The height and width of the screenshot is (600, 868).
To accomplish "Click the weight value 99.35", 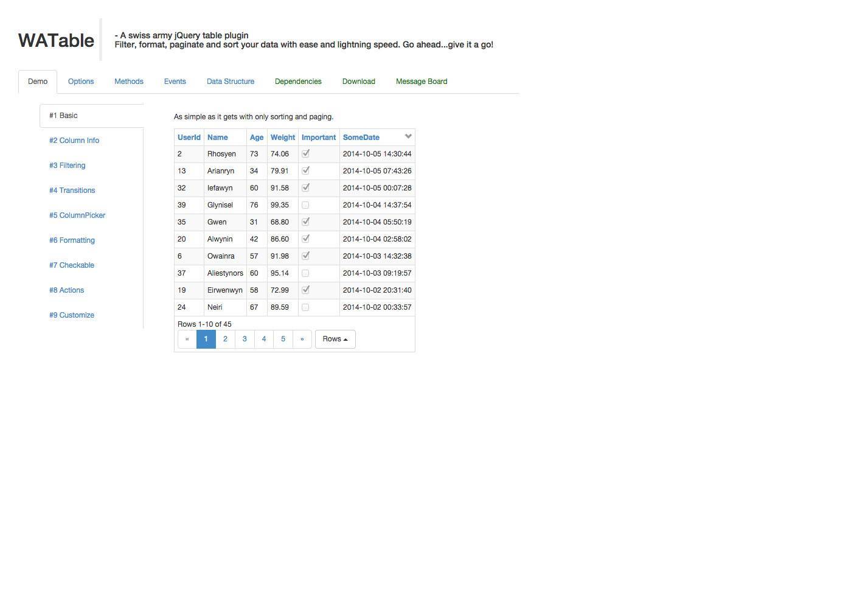I will click(280, 205).
